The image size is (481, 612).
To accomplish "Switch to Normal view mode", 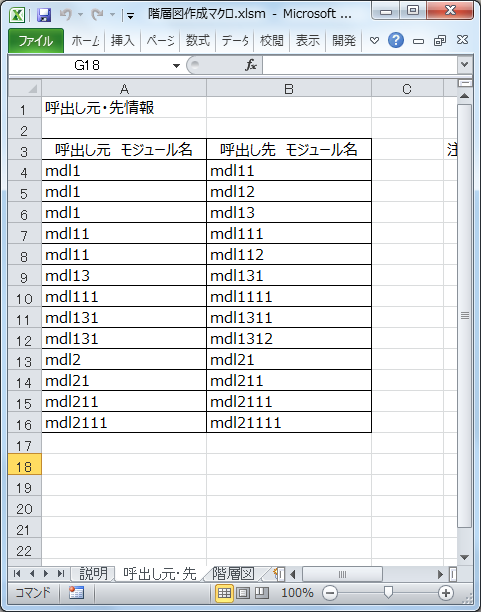I will pyautogui.click(x=224, y=593).
